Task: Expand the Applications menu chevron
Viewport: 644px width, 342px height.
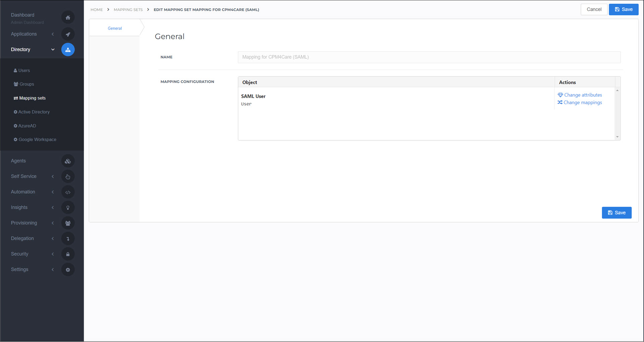Action: [53, 34]
